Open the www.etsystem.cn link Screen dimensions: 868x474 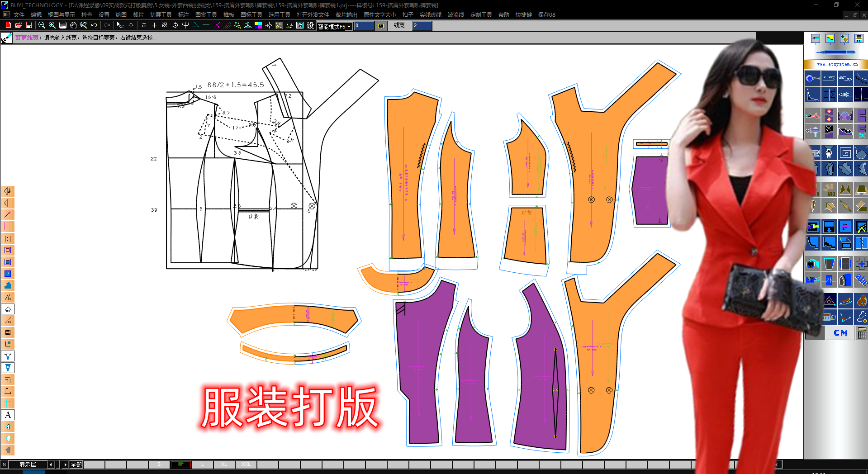[837, 64]
